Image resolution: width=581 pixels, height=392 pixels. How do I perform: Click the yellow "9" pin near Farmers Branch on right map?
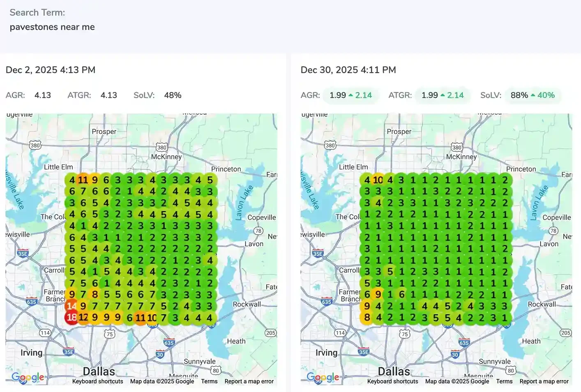pyautogui.click(x=377, y=295)
